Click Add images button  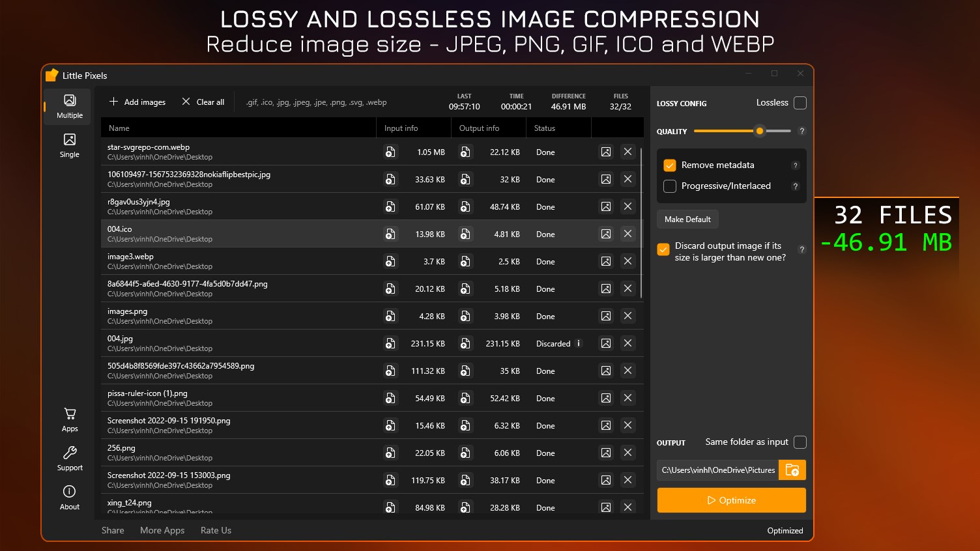coord(137,102)
